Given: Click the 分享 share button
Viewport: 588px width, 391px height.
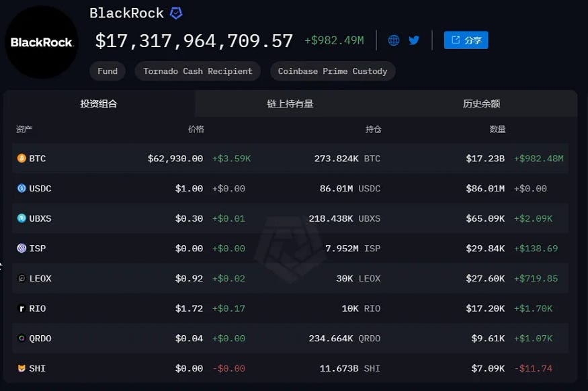Looking at the screenshot, I should (x=466, y=40).
